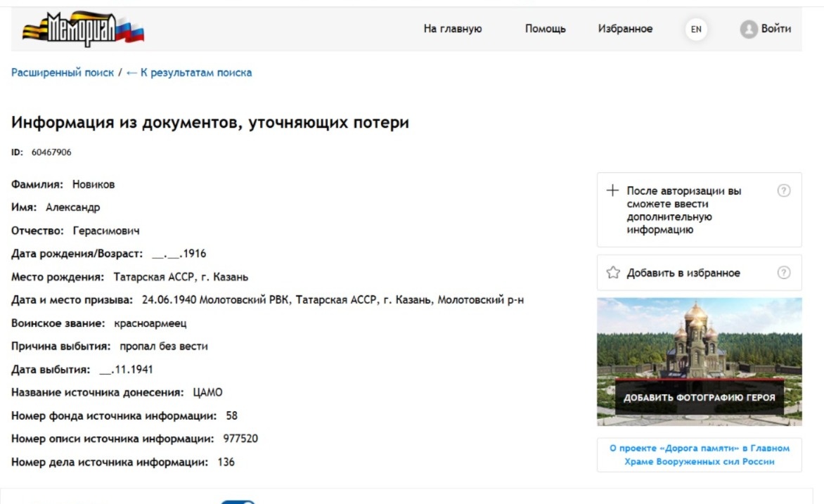824x504 pixels.
Task: Toggle the blue switch at page bottom
Action: [238, 502]
